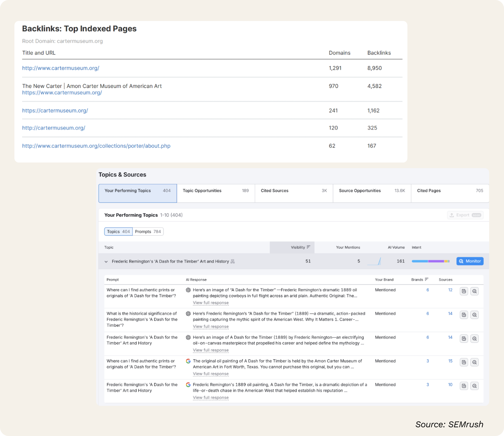Collapse the Frederic Remington topic row

click(106, 261)
